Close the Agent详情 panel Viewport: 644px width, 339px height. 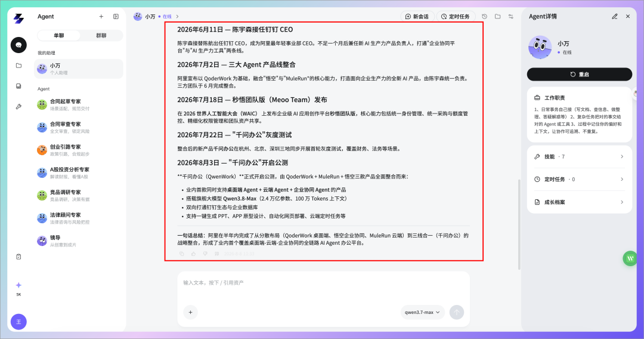628,17
